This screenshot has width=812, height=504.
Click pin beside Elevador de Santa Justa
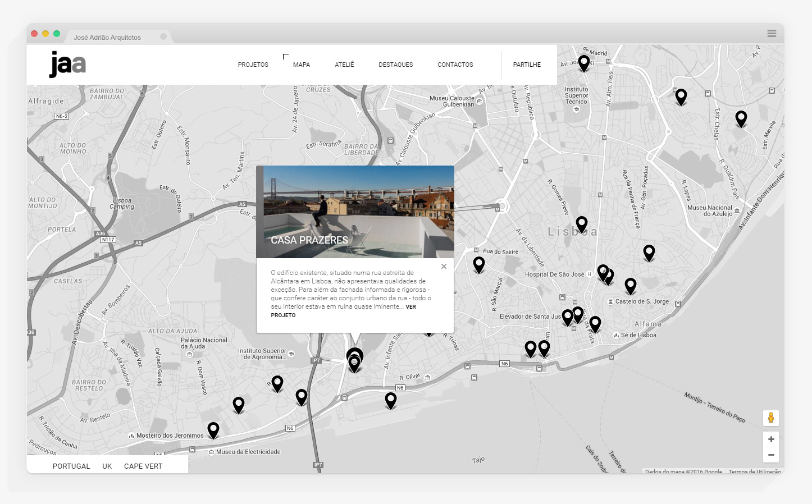(568, 317)
